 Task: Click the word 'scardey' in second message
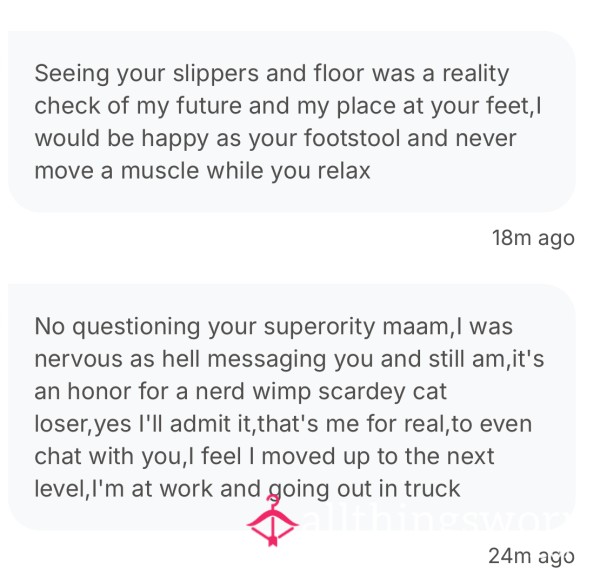click(x=362, y=393)
